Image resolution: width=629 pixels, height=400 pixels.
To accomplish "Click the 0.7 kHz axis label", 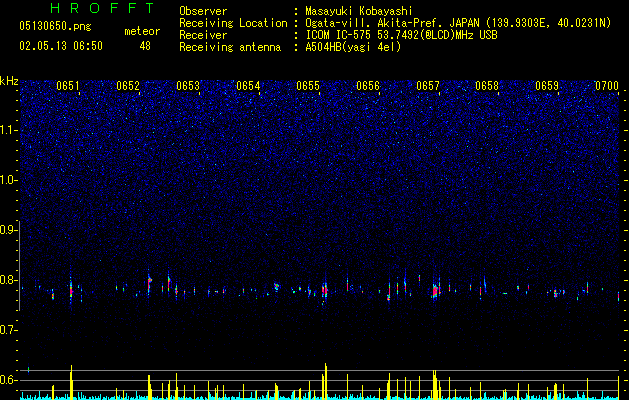I will 9,330.
